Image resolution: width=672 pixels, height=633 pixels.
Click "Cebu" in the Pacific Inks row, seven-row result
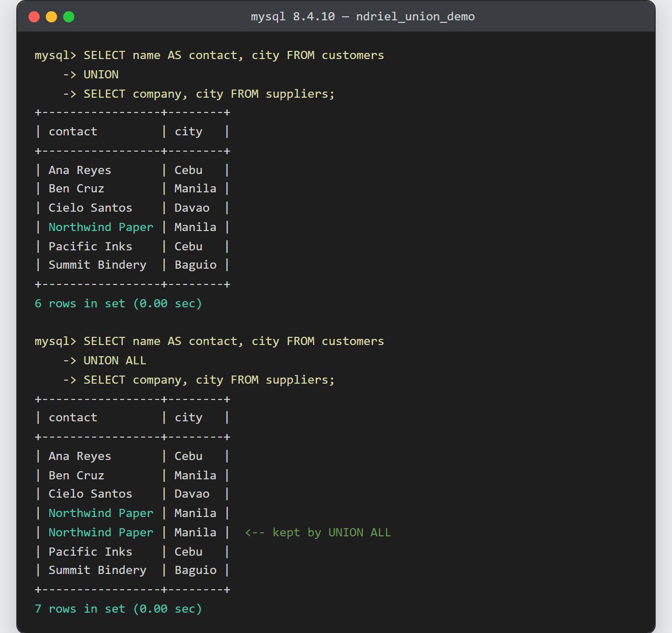pyautogui.click(x=188, y=552)
